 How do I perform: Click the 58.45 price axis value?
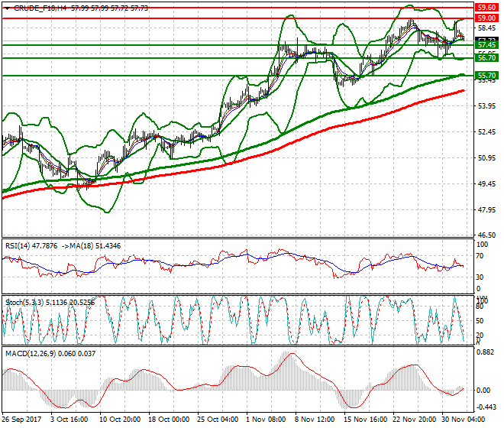pyautogui.click(x=486, y=28)
